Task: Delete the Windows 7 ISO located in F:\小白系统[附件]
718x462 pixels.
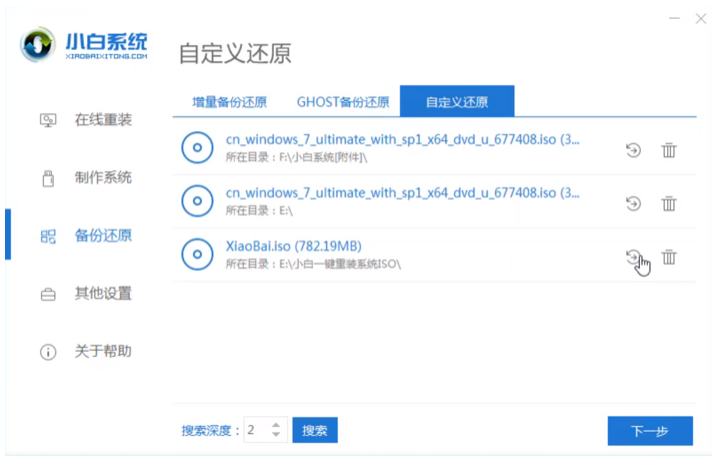Action: coord(669,150)
